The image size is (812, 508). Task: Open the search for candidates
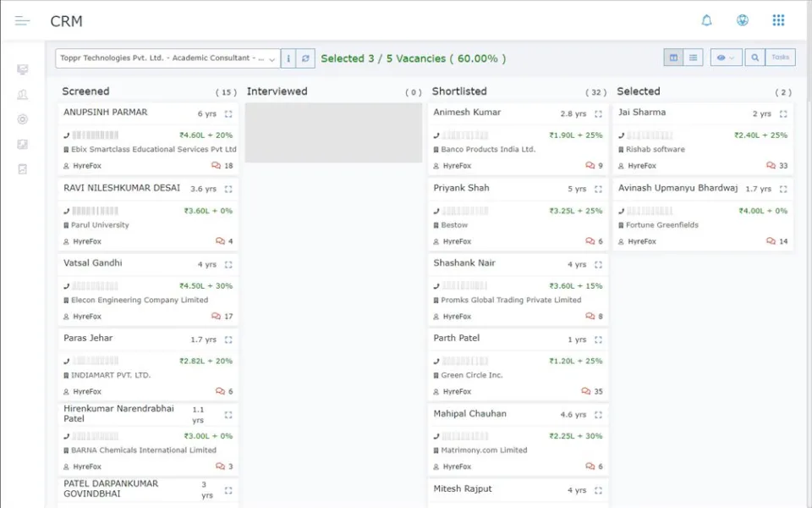[x=756, y=57]
